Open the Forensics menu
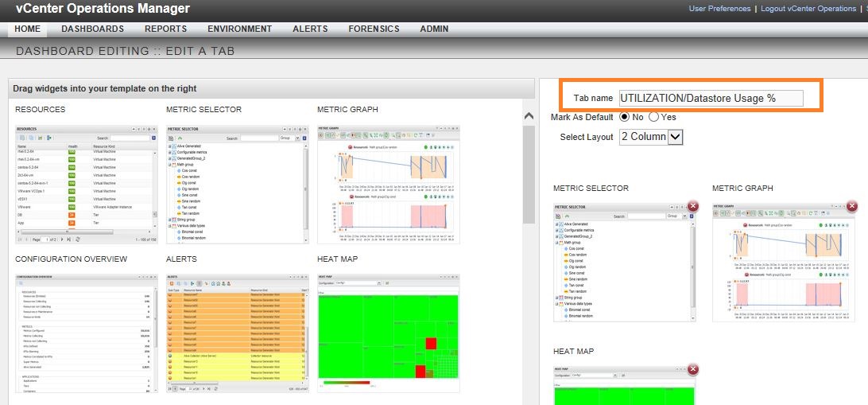868x405 pixels. click(374, 29)
